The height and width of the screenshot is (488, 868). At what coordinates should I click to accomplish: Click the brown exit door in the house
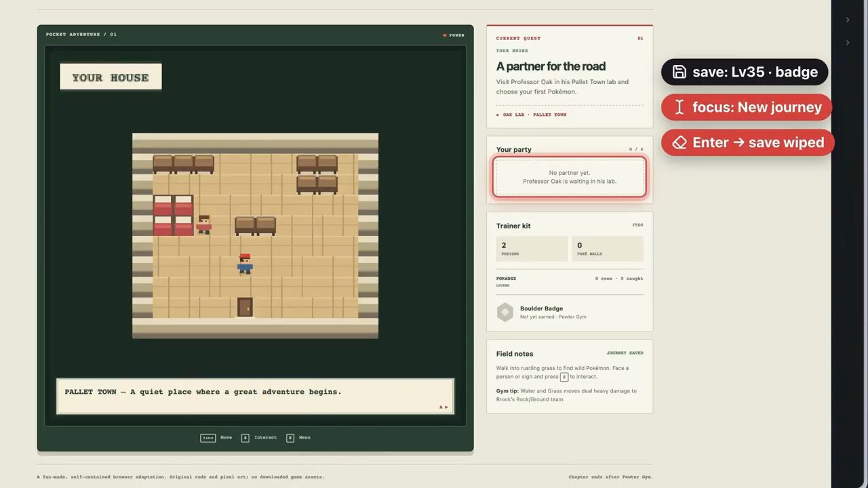point(245,307)
